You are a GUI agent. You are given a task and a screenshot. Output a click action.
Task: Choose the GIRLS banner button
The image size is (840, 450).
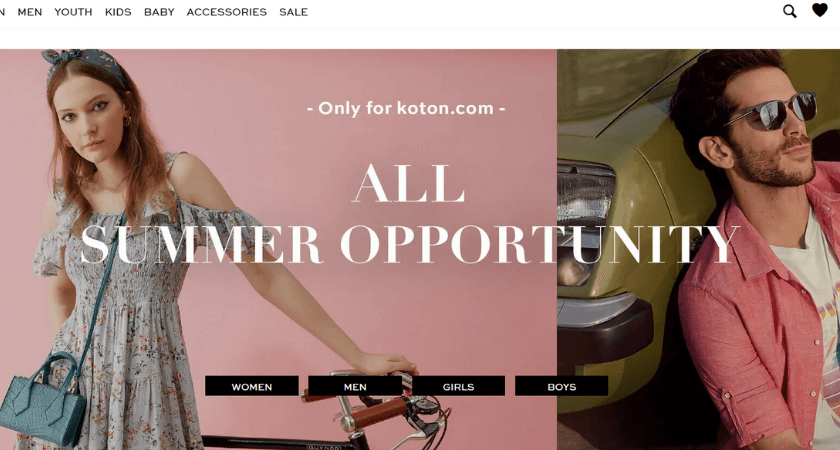(x=459, y=386)
